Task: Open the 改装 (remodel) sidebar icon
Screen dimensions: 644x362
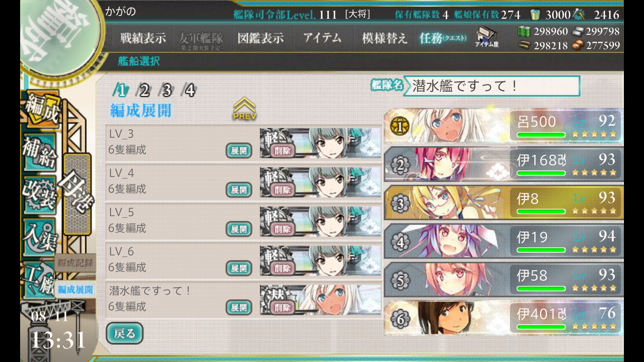Action: [40, 194]
